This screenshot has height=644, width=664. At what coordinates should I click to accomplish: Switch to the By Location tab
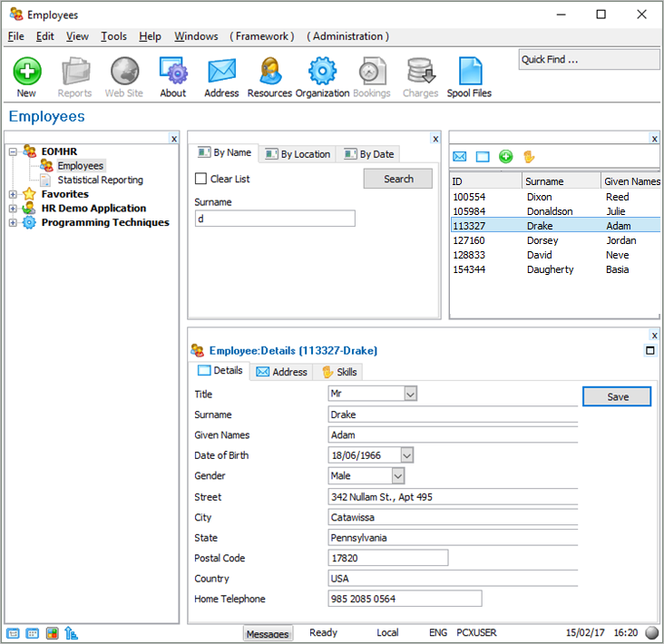(x=298, y=154)
